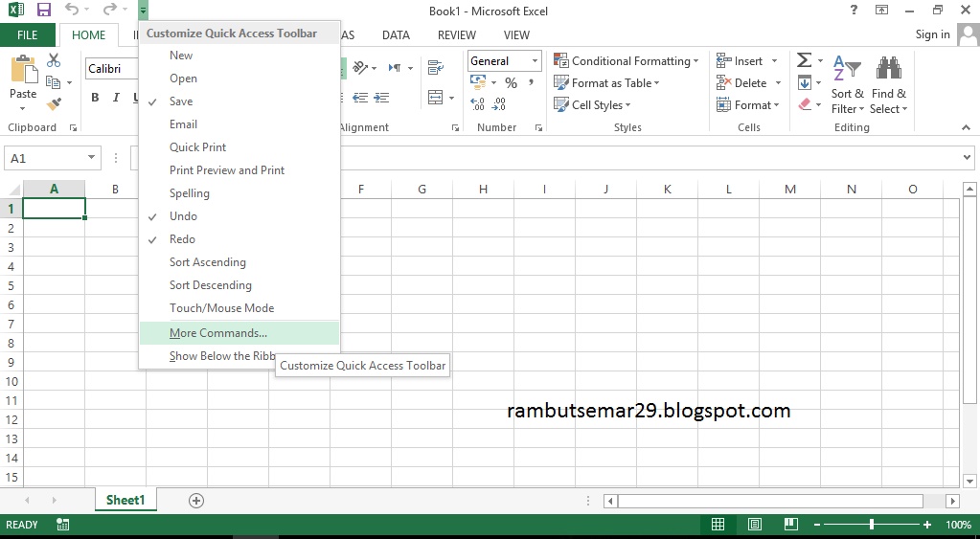Switch to Page Layout view in status bar
The height and width of the screenshot is (539, 980).
pyautogui.click(x=755, y=525)
